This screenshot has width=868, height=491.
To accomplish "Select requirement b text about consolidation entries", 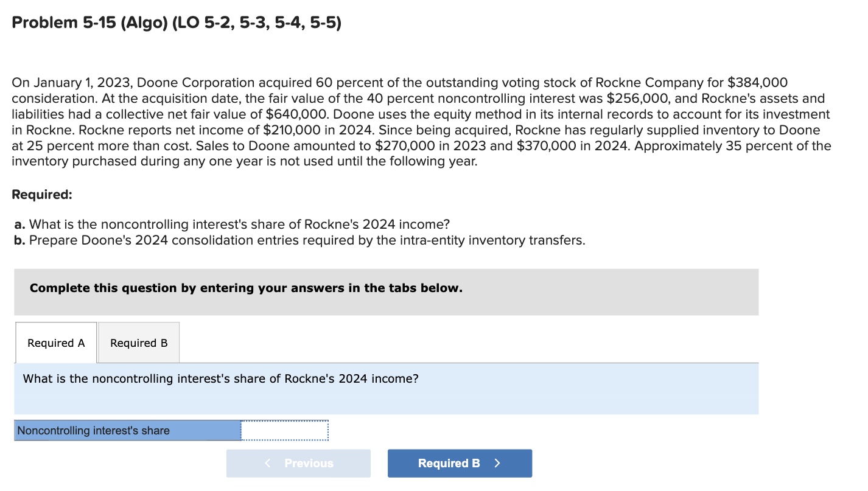I will [x=299, y=240].
